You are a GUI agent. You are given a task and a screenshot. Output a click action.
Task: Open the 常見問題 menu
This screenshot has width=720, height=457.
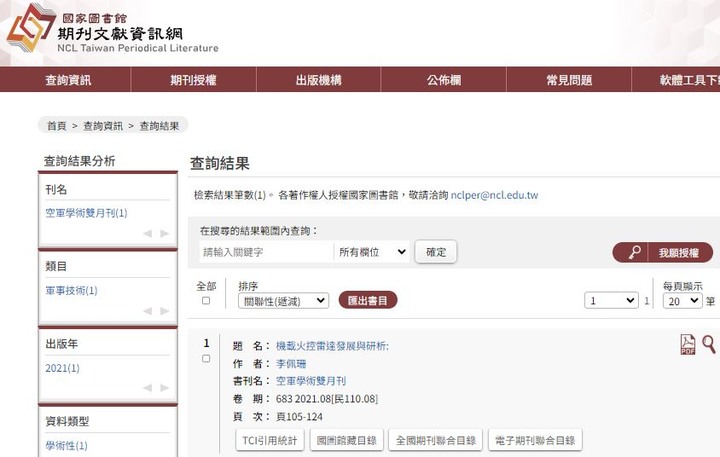coord(569,80)
